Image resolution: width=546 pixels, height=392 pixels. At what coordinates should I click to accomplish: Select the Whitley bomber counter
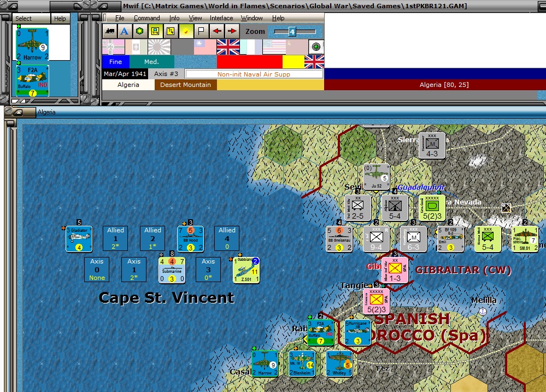tap(339, 364)
